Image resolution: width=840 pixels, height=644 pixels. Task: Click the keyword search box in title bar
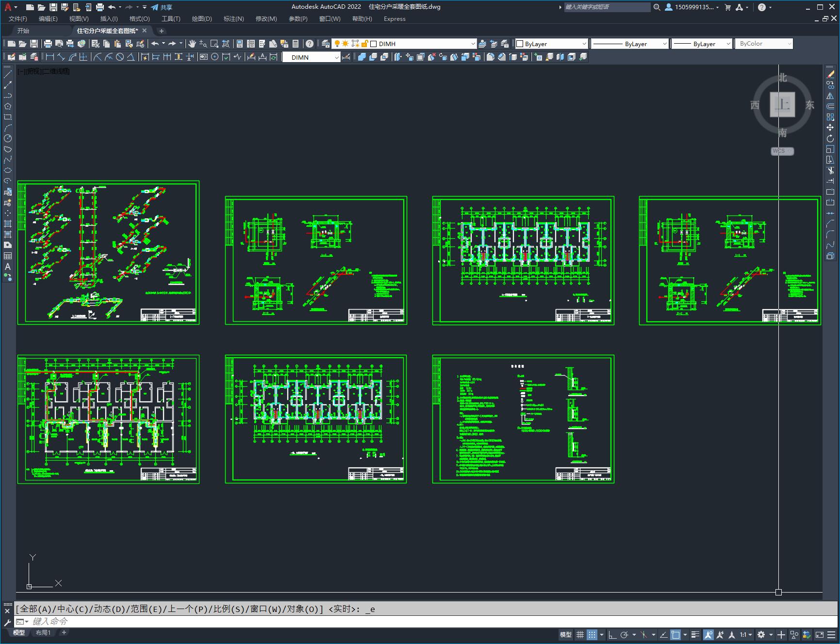(607, 7)
